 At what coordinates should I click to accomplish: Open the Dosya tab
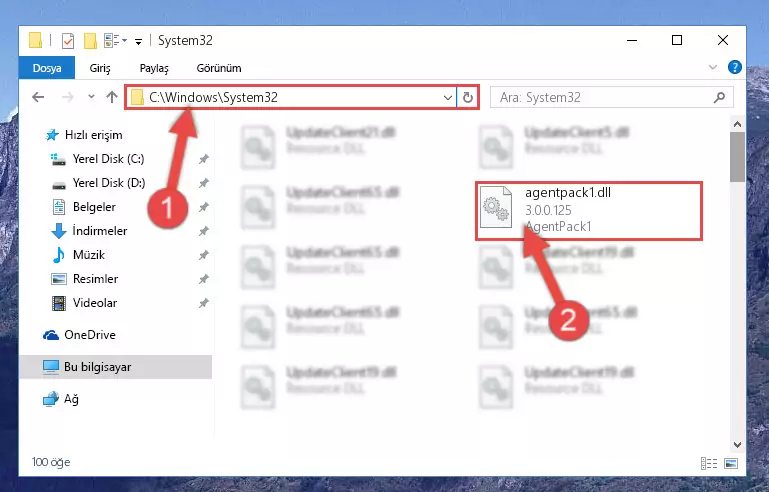tap(47, 68)
